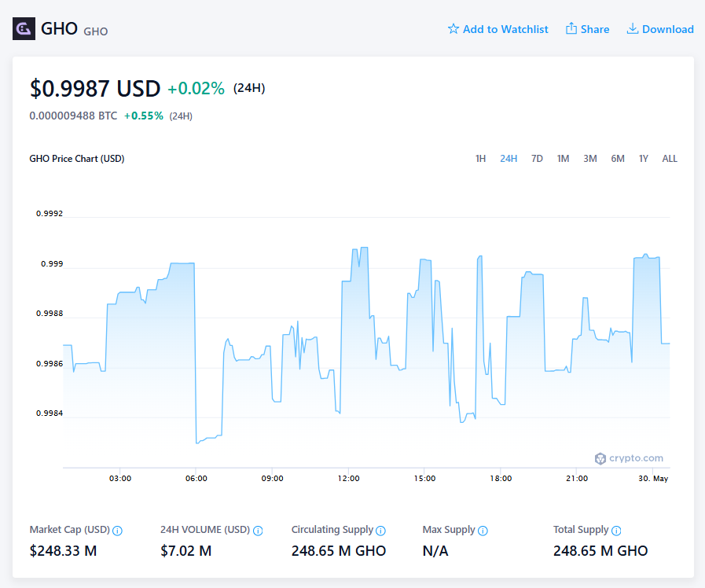Viewport: 705px width, 588px height.
Task: Click the GHO coin logo icon
Action: (24, 29)
